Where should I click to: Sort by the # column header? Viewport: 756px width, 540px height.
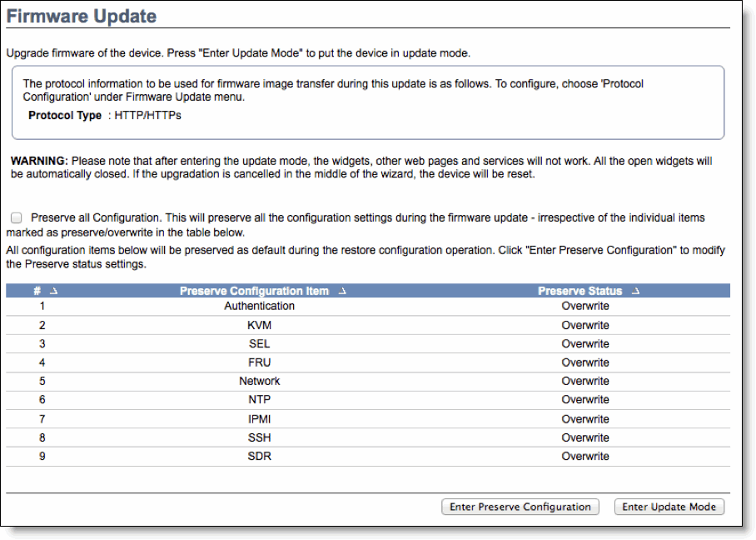37,291
